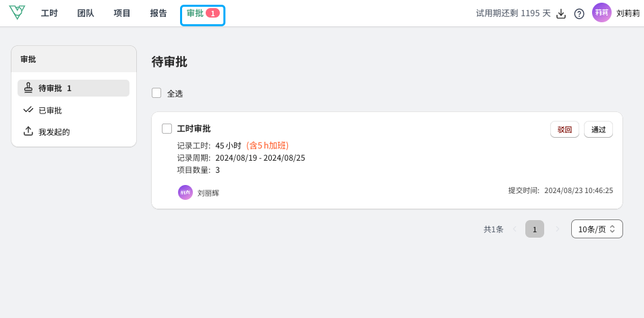Click the previous page chevron

point(515,229)
